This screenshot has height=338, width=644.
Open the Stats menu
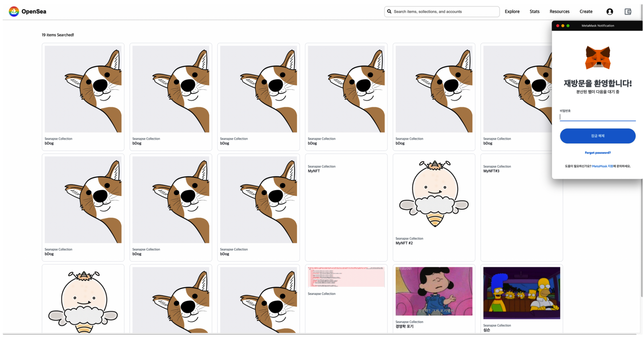click(x=534, y=11)
